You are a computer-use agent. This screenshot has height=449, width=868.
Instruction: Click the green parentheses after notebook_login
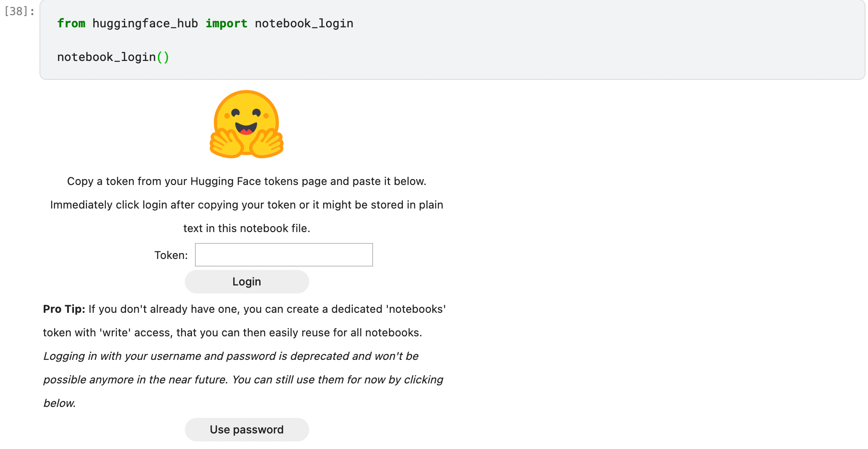(x=163, y=57)
